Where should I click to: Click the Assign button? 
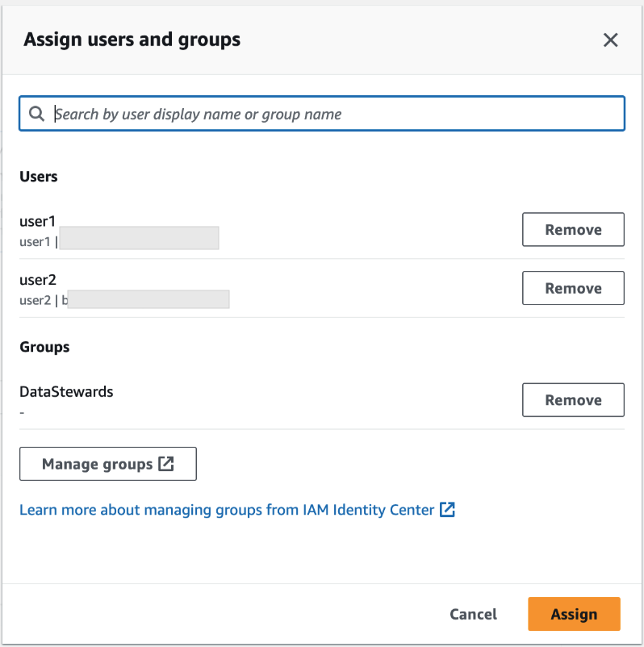click(x=574, y=614)
